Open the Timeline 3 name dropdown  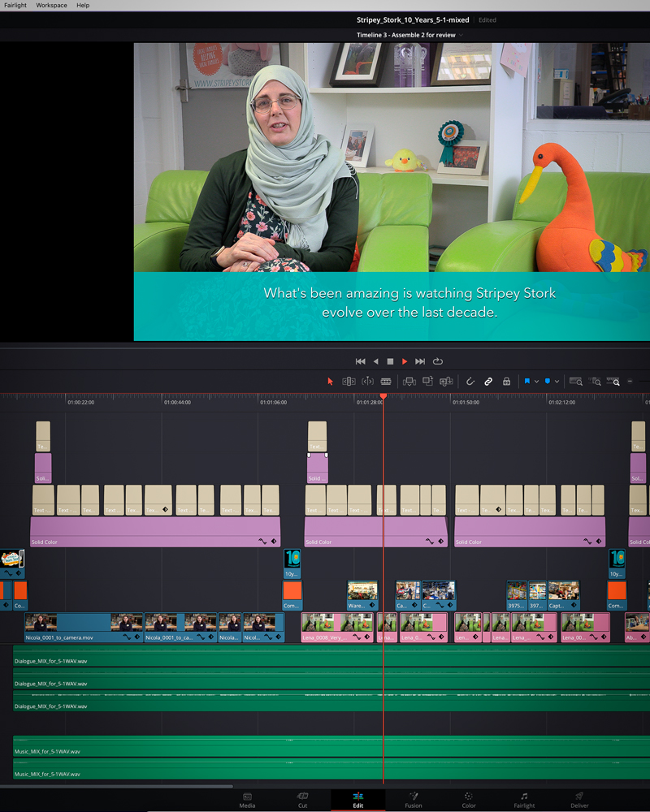tap(461, 35)
